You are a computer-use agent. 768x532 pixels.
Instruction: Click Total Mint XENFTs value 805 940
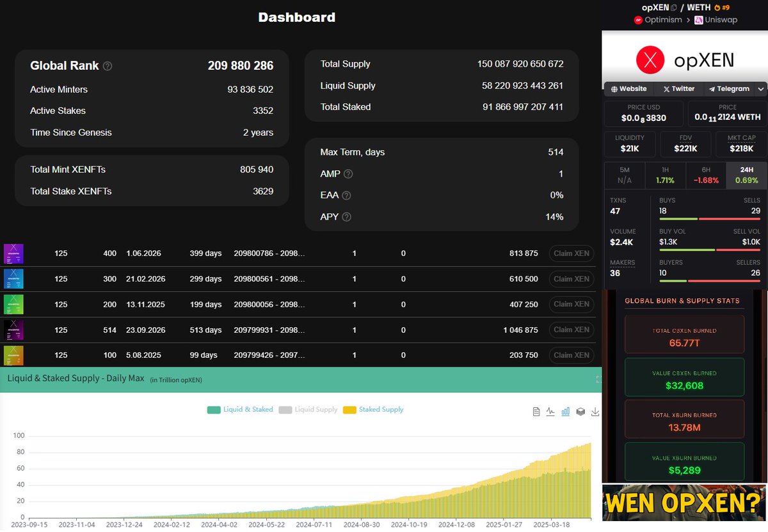tap(257, 170)
